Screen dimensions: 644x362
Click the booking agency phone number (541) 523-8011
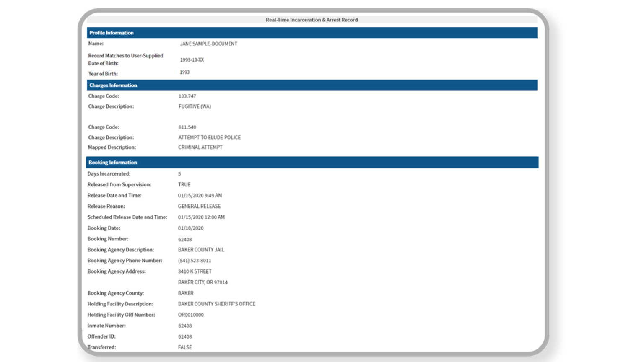[x=195, y=261]
